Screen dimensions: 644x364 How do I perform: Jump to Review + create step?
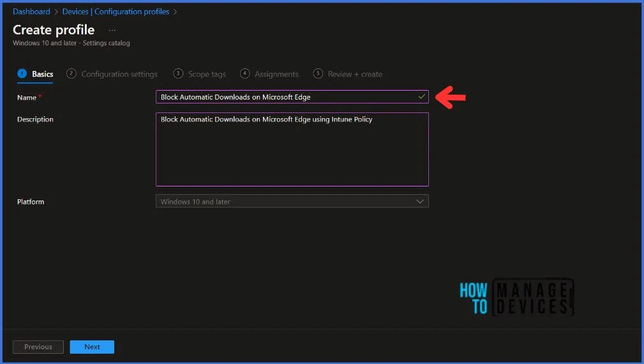(347, 74)
